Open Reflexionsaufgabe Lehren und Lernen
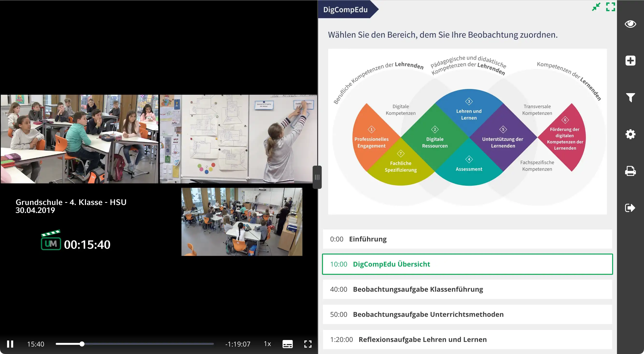Screen dimensions: 644x354 click(x=467, y=340)
